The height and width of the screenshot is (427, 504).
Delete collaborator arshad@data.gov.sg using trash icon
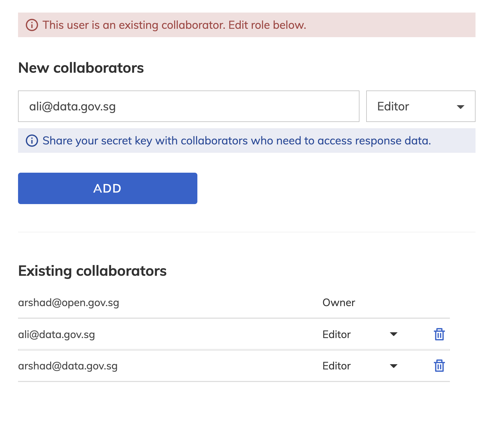pos(439,366)
